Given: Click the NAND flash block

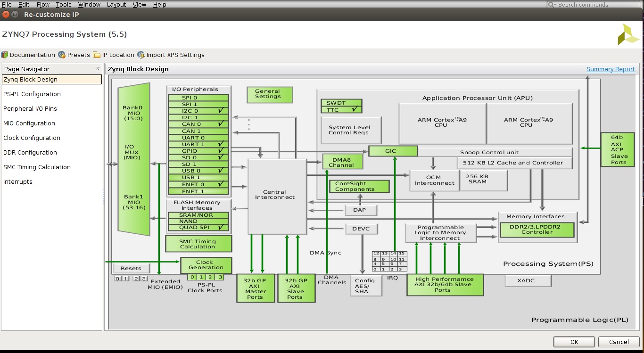Looking at the screenshot, I should tap(198, 221).
